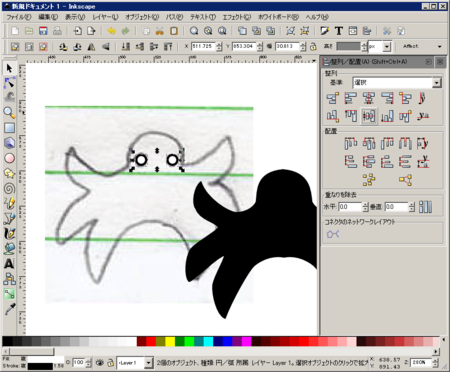
Task: Distribute left edges equidistantly icon
Action: click(x=351, y=143)
